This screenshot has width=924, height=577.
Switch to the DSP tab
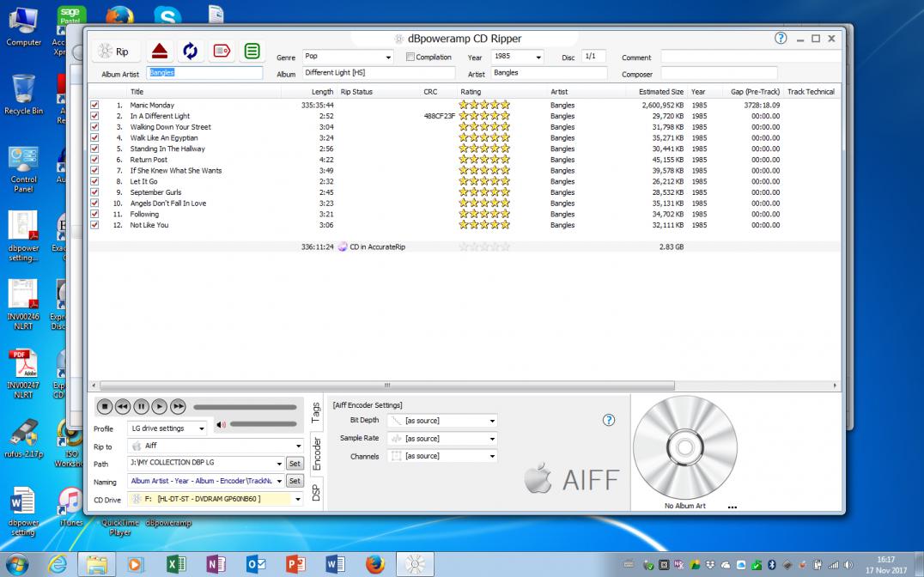[x=316, y=492]
